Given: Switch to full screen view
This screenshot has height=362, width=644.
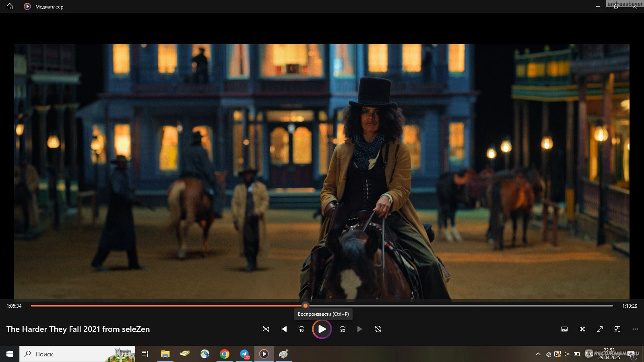Looking at the screenshot, I should pyautogui.click(x=600, y=329).
